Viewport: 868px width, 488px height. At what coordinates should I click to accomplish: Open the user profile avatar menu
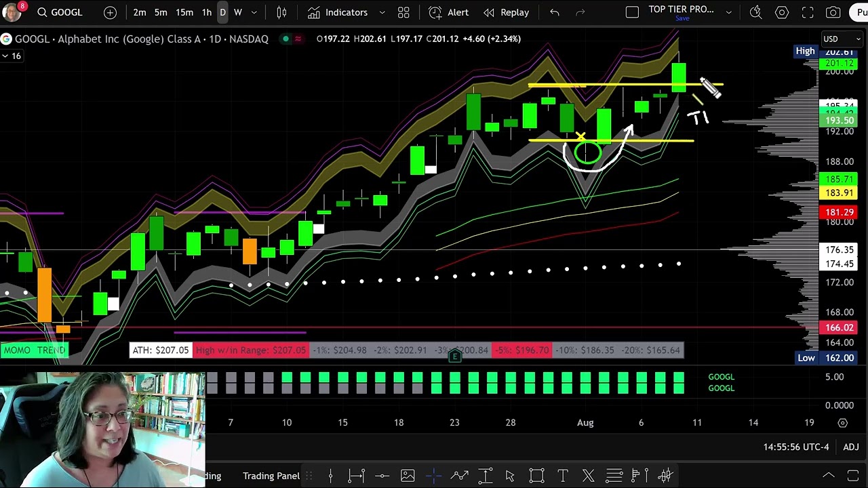(12, 12)
